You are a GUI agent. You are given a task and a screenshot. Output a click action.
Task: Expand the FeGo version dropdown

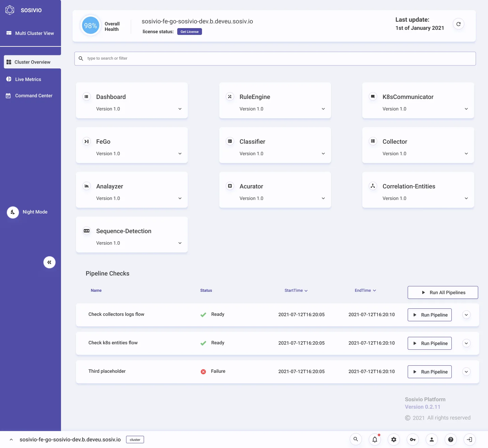[x=180, y=154]
